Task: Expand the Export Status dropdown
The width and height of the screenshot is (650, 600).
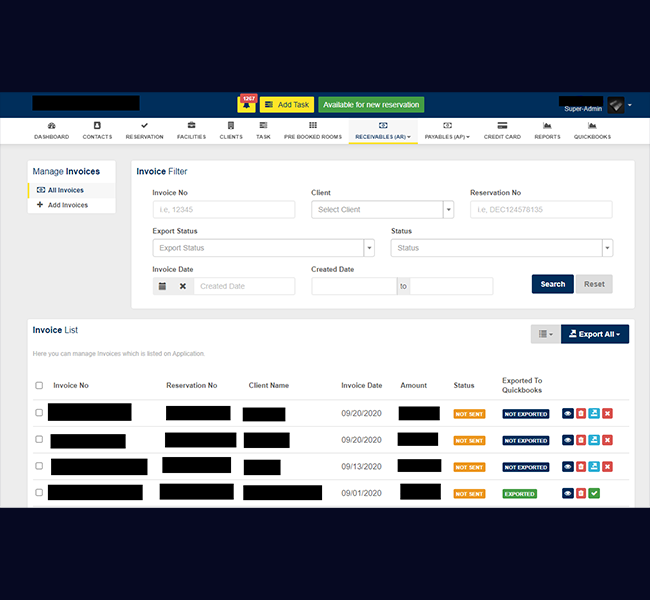Action: (263, 248)
